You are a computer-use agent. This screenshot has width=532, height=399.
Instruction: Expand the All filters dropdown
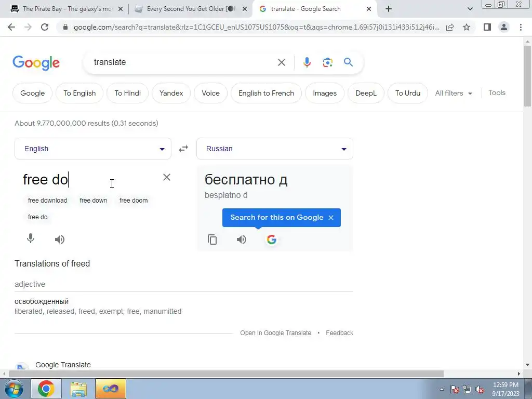point(454,93)
